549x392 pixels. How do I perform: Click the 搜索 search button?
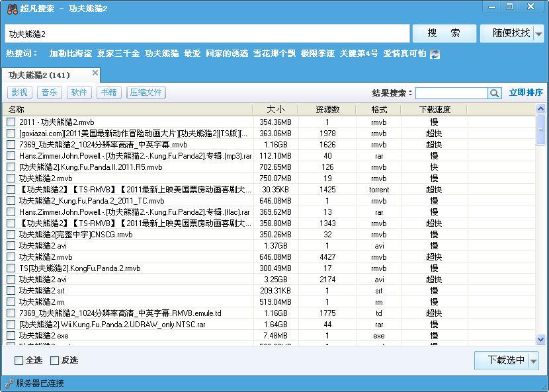point(444,33)
